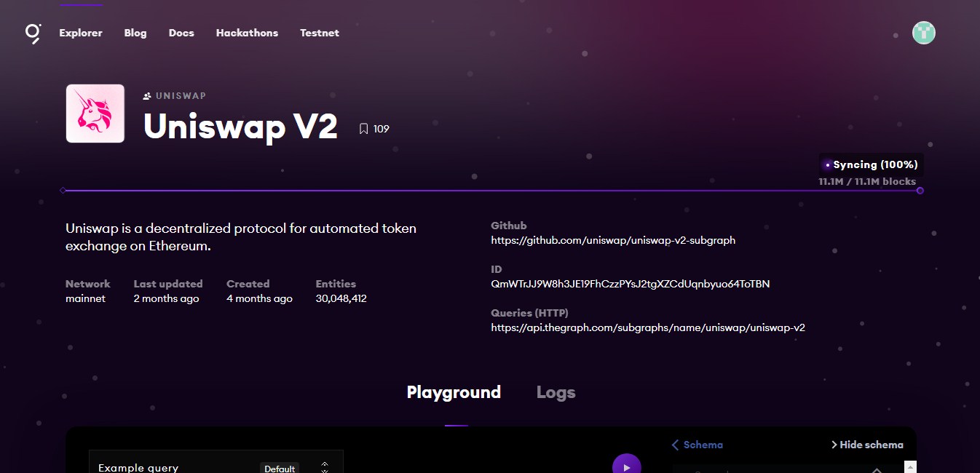Screen dimensions: 980x473
Task: Click The Graph logo icon
Action: pos(33,33)
